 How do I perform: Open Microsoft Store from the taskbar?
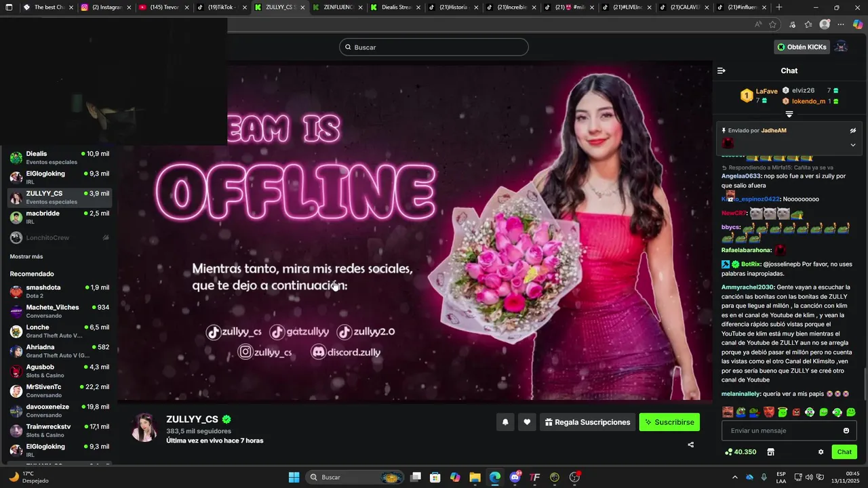coord(435,477)
